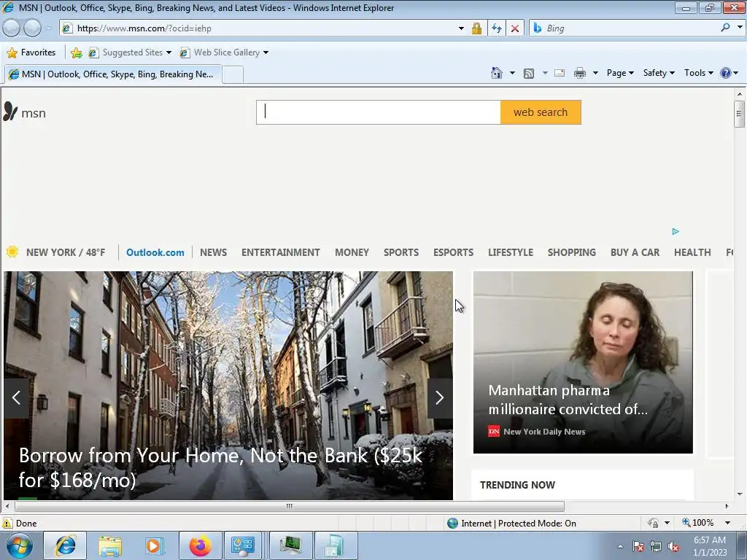Open the Safety menu
The width and height of the screenshot is (747, 560).
click(659, 73)
